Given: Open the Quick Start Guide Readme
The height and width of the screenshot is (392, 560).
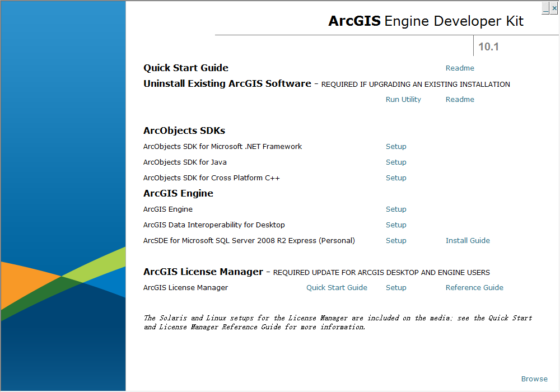Looking at the screenshot, I should [460, 68].
